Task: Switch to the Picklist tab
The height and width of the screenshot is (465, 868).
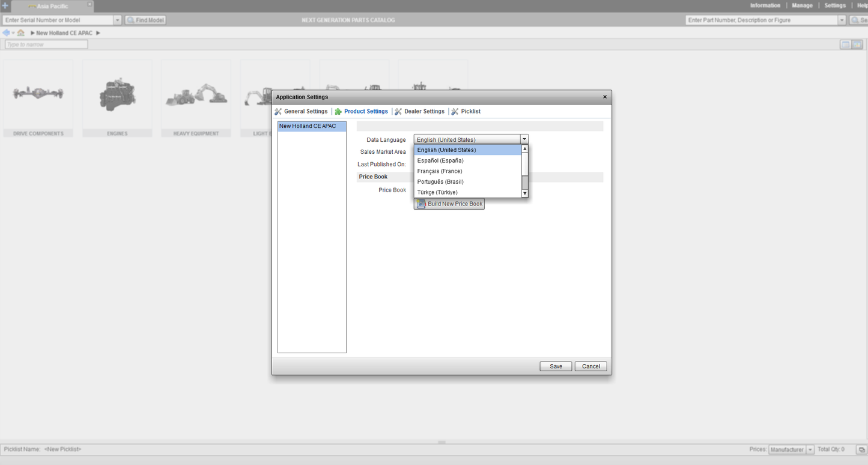Action: click(470, 112)
